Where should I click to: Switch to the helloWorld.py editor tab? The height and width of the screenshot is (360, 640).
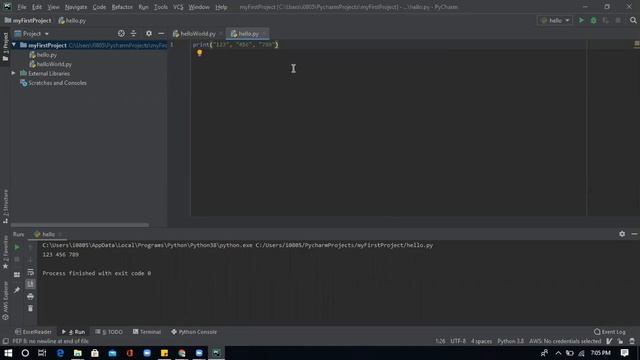(198, 34)
